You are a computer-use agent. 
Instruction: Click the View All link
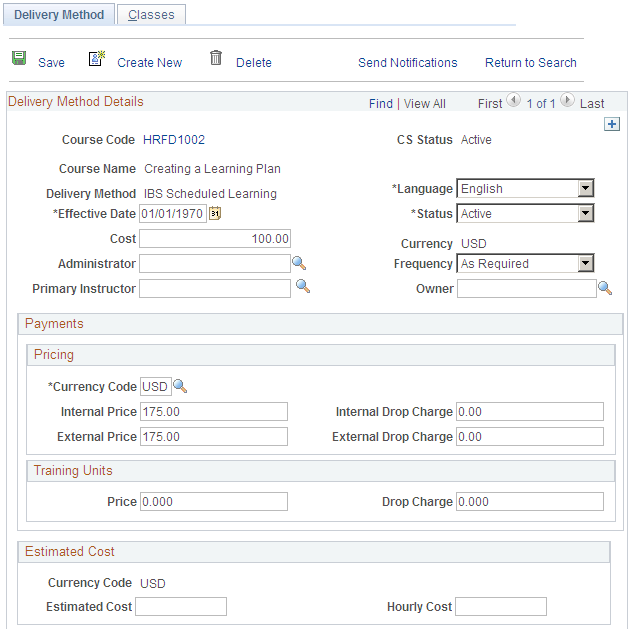point(425,104)
